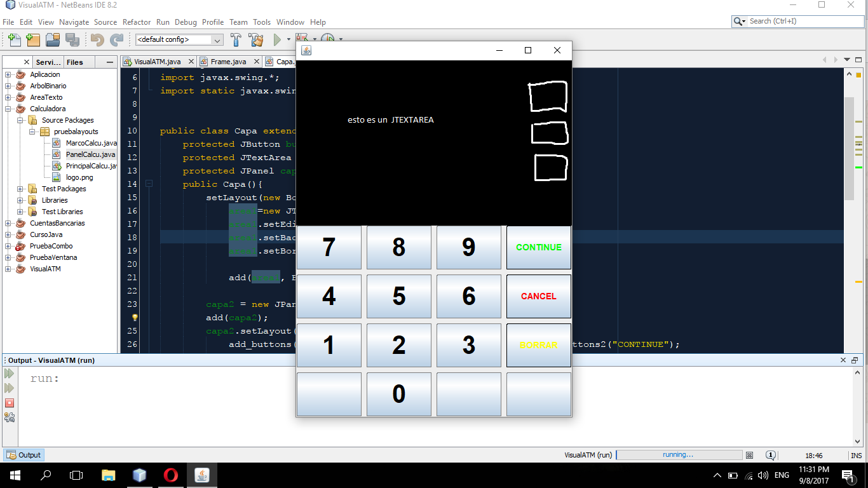
Task: Click the Save All toolbar icon
Action: pos(72,39)
